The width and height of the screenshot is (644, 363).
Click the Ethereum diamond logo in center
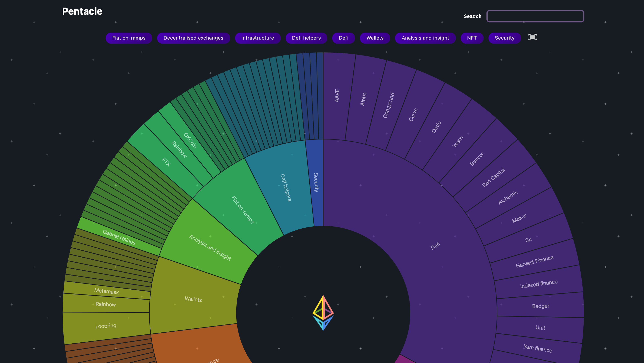pyautogui.click(x=323, y=313)
